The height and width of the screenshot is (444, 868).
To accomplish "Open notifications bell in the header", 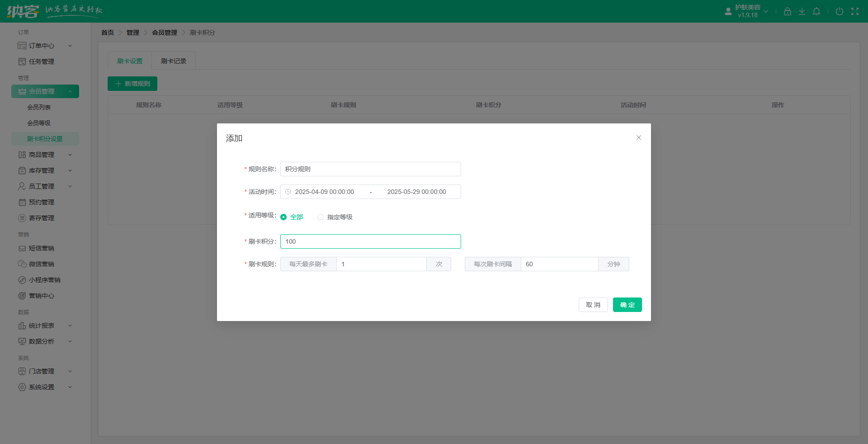I will 816,11.
